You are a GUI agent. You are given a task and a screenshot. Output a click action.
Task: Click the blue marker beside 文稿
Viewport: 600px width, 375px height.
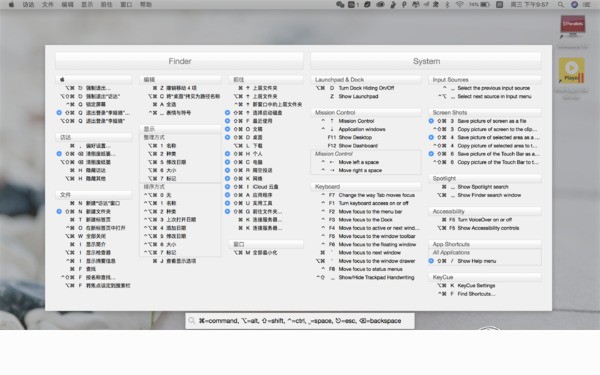227,129
